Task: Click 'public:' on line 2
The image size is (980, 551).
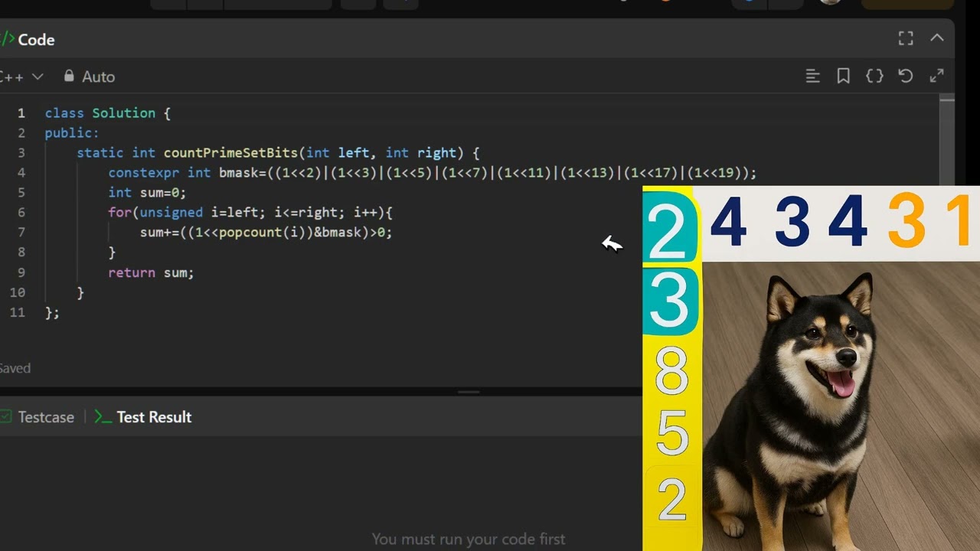Action: click(72, 133)
